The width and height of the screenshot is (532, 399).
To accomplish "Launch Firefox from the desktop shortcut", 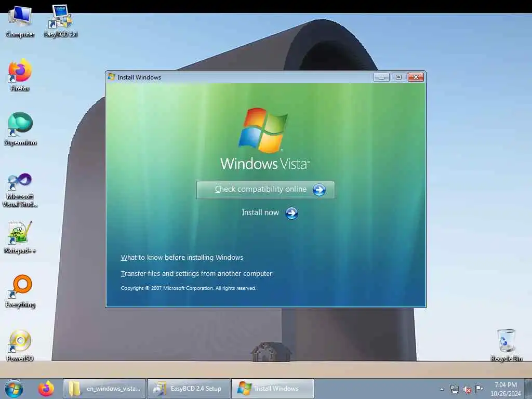I will click(20, 75).
